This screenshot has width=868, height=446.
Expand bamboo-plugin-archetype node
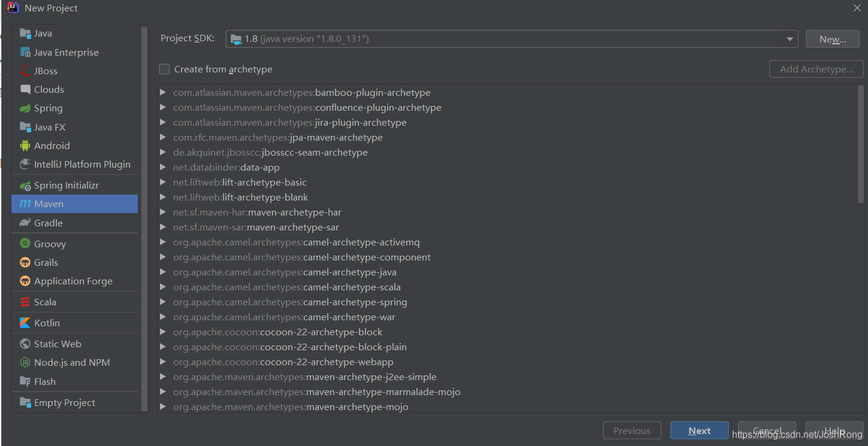click(163, 92)
